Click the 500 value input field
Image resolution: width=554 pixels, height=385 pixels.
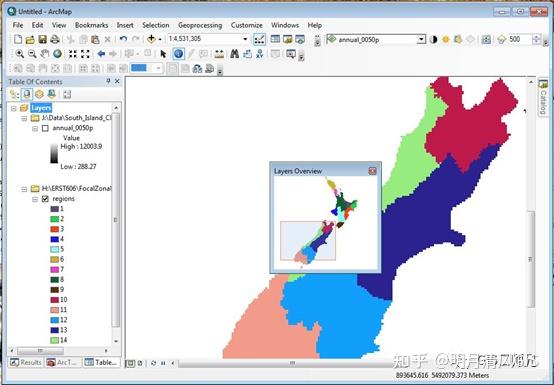click(x=519, y=39)
